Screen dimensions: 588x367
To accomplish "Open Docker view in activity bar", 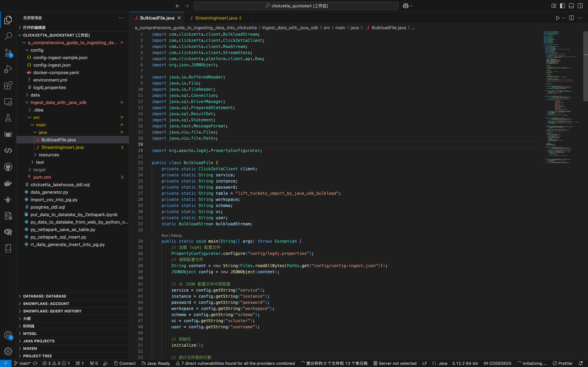I will pyautogui.click(x=8, y=183).
